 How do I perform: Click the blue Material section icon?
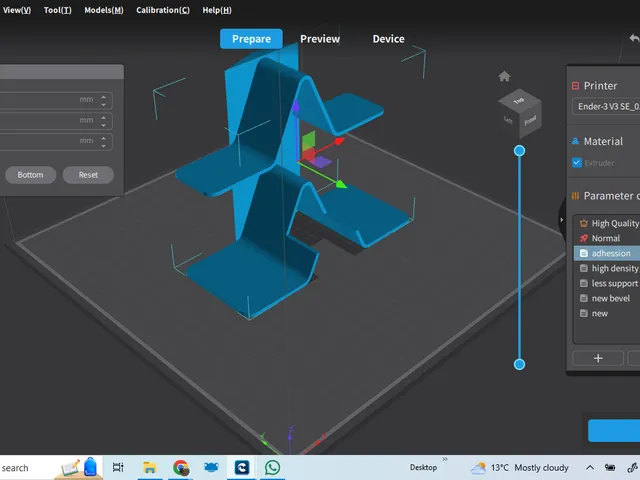pos(576,141)
